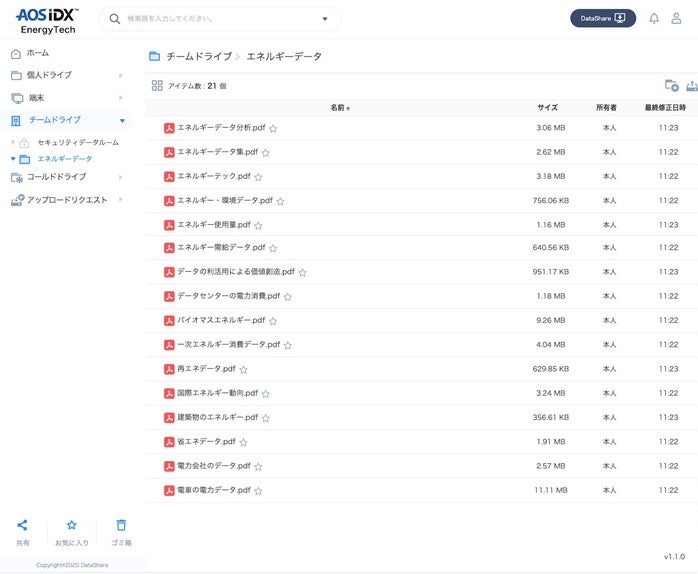This screenshot has width=698, height=574.
Task: Expand the 端末 arrow
Action: click(121, 98)
